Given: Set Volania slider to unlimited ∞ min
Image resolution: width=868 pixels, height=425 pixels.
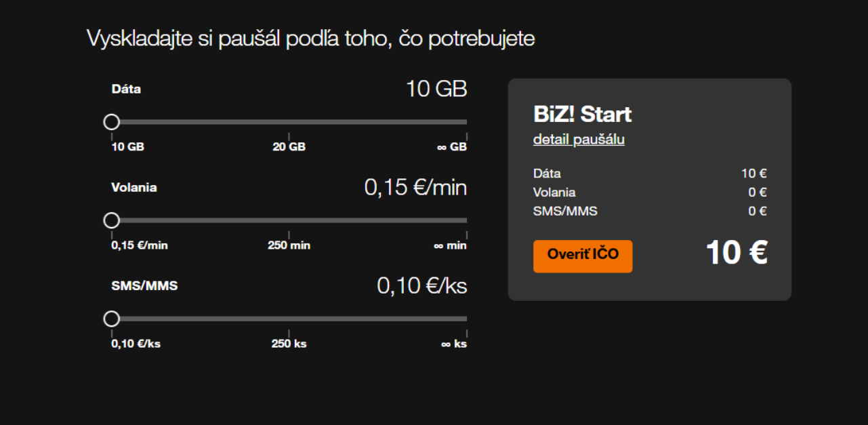Looking at the screenshot, I should [466, 220].
